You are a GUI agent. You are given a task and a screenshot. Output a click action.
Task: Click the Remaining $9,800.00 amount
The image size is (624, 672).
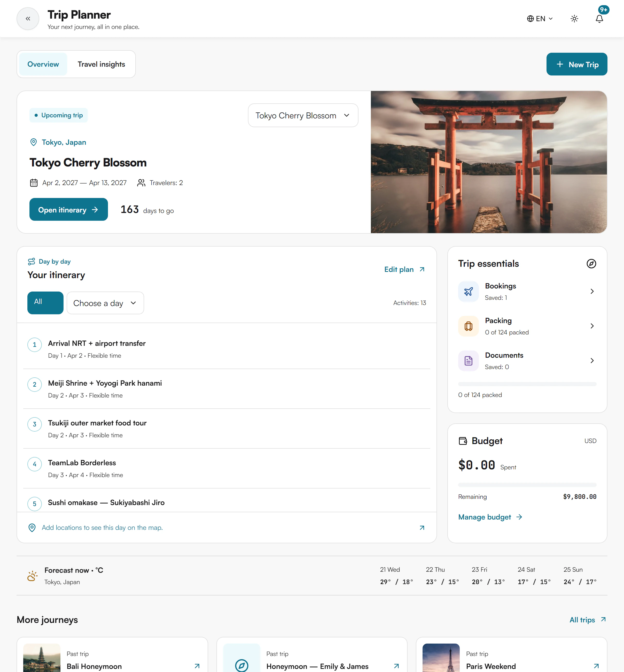(x=579, y=497)
